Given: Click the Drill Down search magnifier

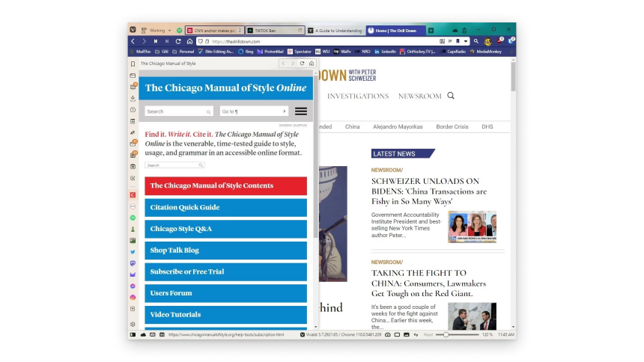Looking at the screenshot, I should [451, 96].
